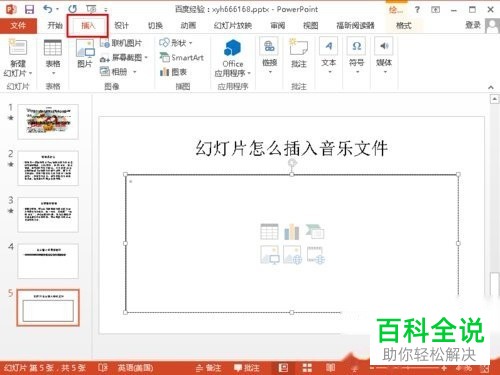
Task: Select slide 5 thumbnail
Action: click(x=48, y=307)
